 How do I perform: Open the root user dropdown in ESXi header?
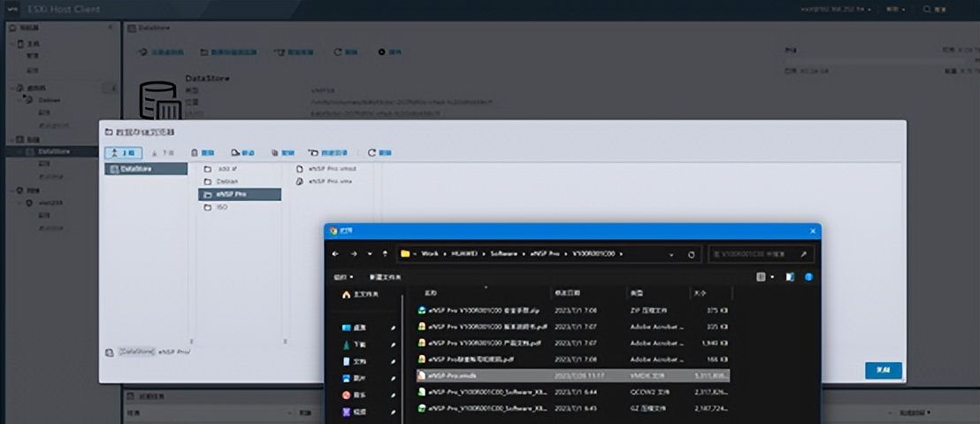(836, 10)
